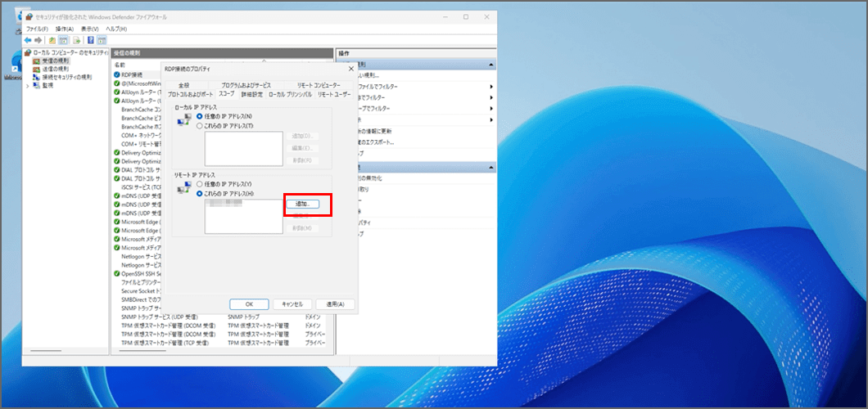Screen dimensions: 868x409
Task: Click the export list toolbar icon
Action: (76, 39)
